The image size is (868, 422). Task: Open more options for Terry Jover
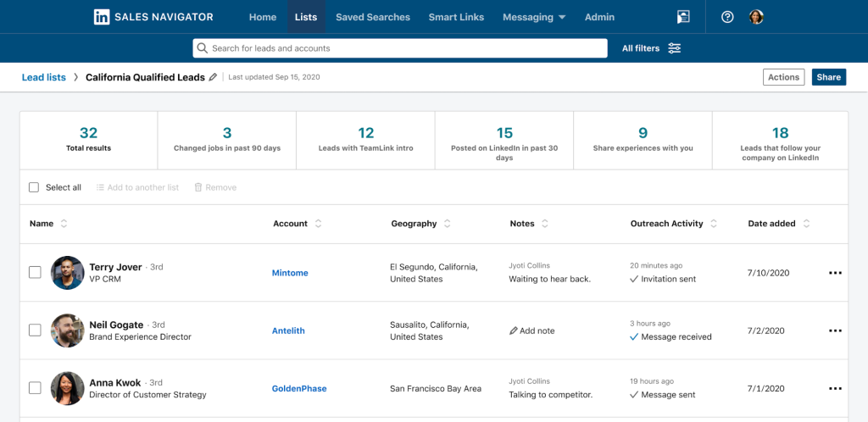tap(835, 273)
